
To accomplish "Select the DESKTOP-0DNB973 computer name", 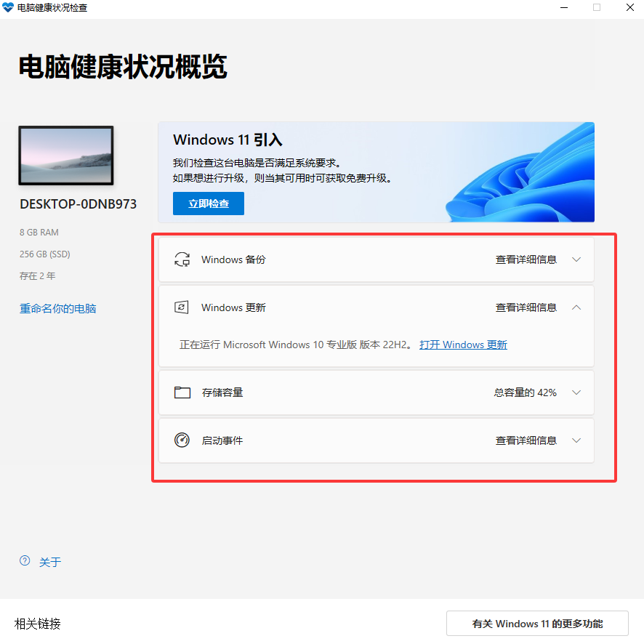I will (78, 204).
